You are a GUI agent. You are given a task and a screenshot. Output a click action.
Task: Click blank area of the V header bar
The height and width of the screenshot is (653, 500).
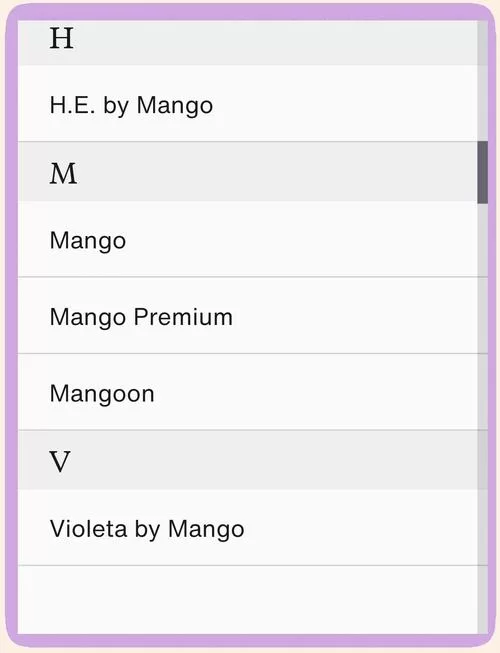pos(275,460)
